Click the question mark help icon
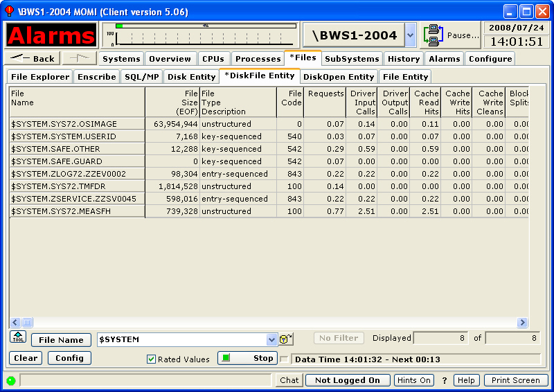Viewport: 554px width, 392px height. (445, 380)
